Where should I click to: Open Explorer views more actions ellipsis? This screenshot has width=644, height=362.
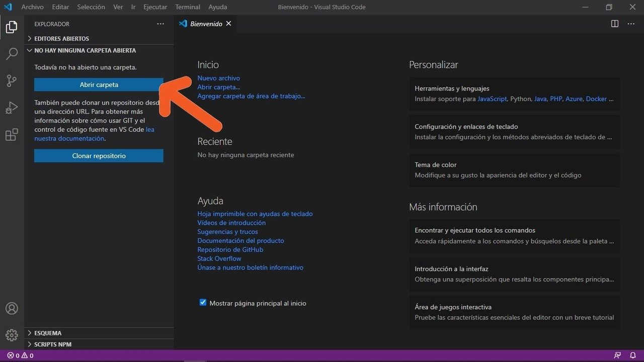click(x=160, y=24)
